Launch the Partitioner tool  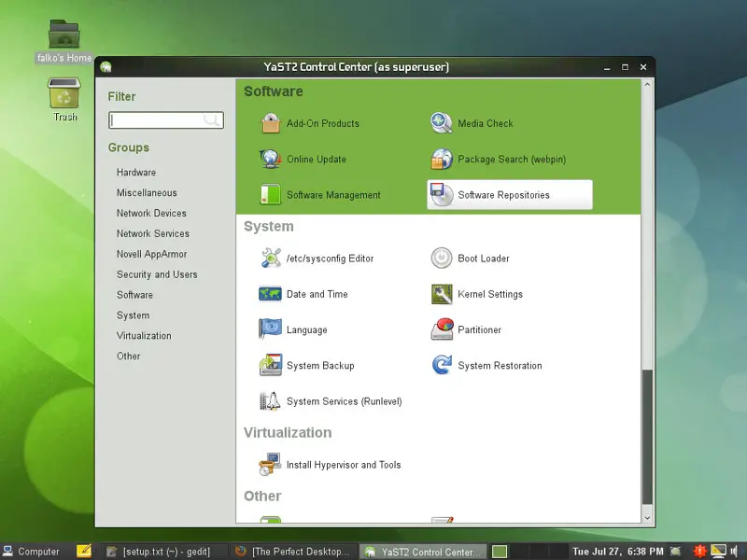click(x=466, y=329)
